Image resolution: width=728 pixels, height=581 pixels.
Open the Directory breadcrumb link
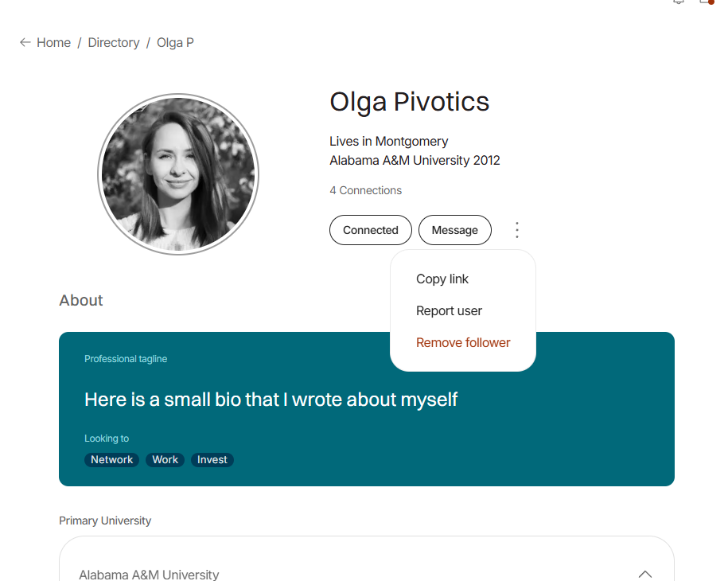click(114, 43)
